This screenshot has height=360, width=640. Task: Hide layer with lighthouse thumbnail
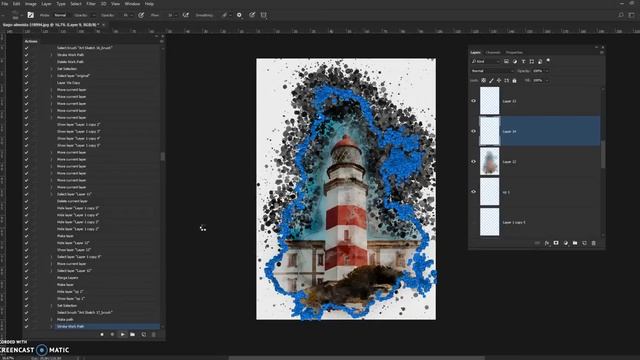pos(473,162)
